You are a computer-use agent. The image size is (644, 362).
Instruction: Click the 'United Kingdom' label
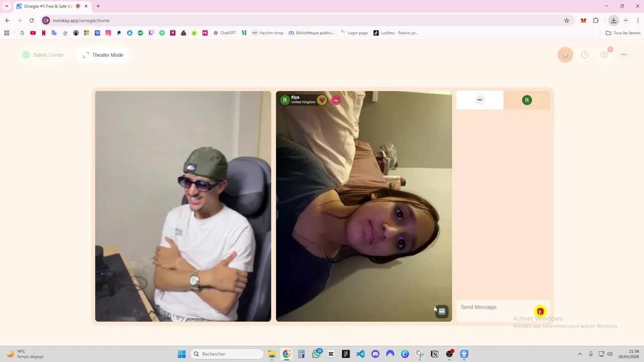tap(303, 102)
